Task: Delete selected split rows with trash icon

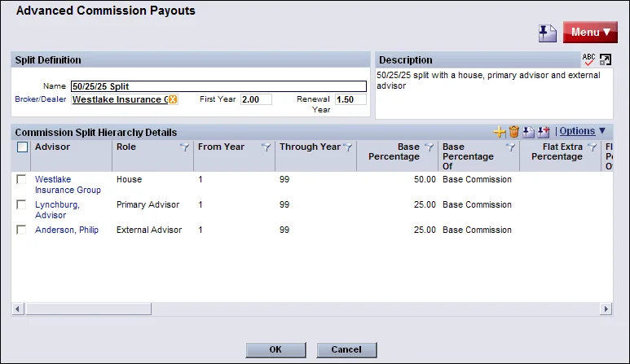Action: [x=514, y=131]
